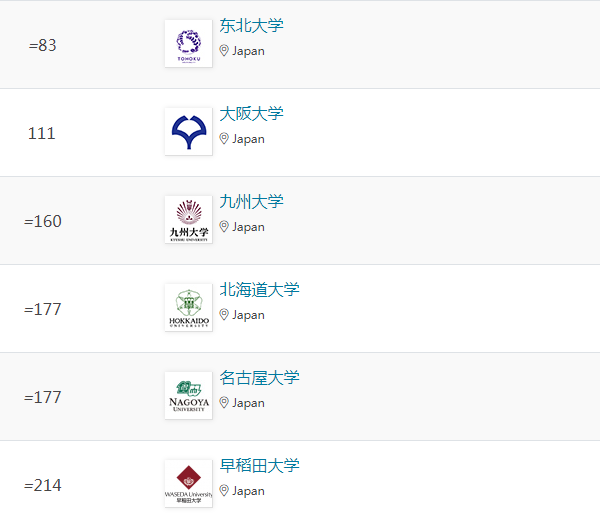
Task: Open the 东北大学 university link
Action: coord(251,26)
